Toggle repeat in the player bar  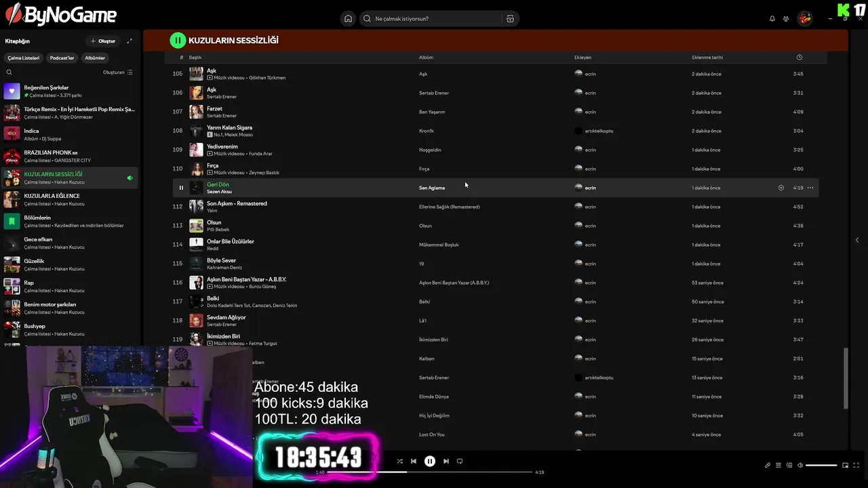[x=460, y=461]
